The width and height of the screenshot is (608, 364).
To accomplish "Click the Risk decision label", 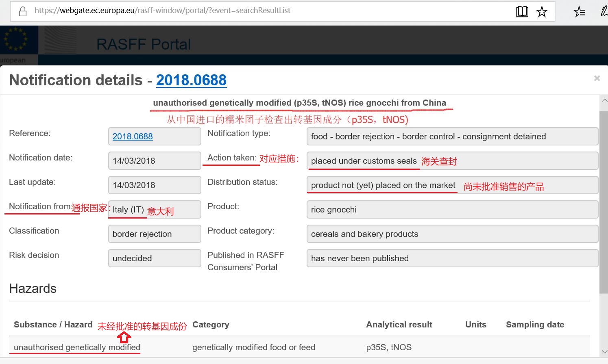I will (34, 255).
